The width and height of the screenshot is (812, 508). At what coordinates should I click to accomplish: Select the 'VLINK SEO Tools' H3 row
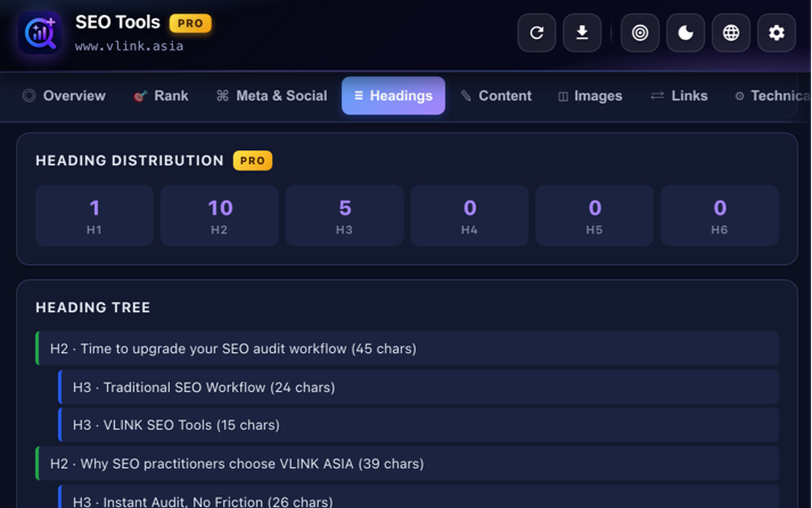419,425
